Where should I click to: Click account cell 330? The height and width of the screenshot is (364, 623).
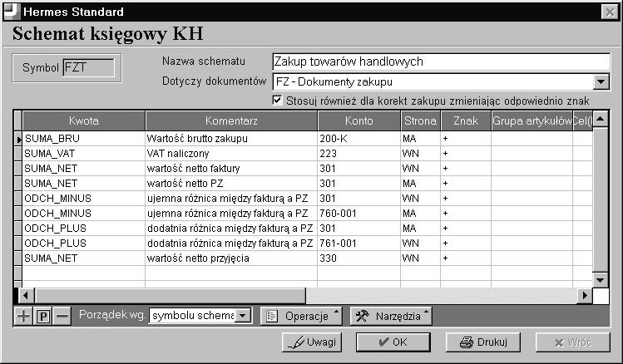coord(359,258)
